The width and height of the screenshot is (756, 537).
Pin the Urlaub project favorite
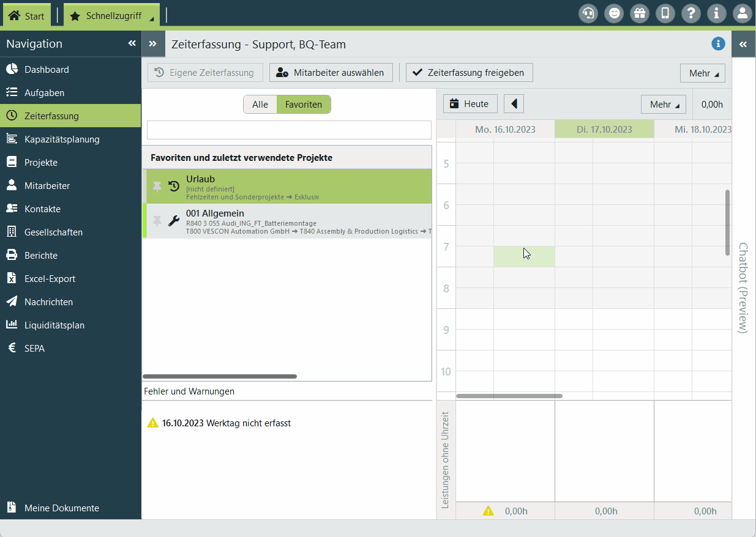coord(157,187)
